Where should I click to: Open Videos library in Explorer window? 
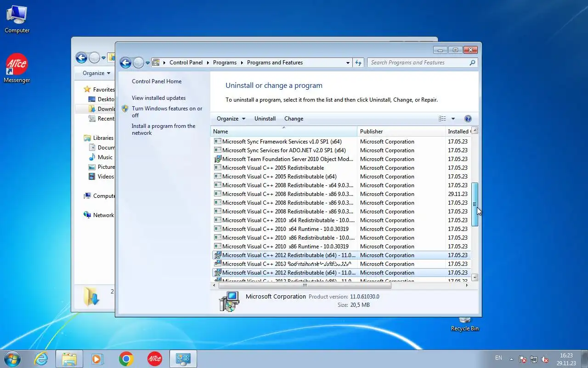coord(105,177)
